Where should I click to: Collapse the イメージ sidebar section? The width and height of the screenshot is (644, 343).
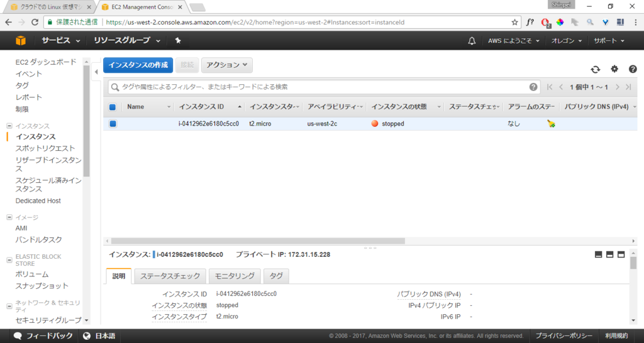[9, 217]
